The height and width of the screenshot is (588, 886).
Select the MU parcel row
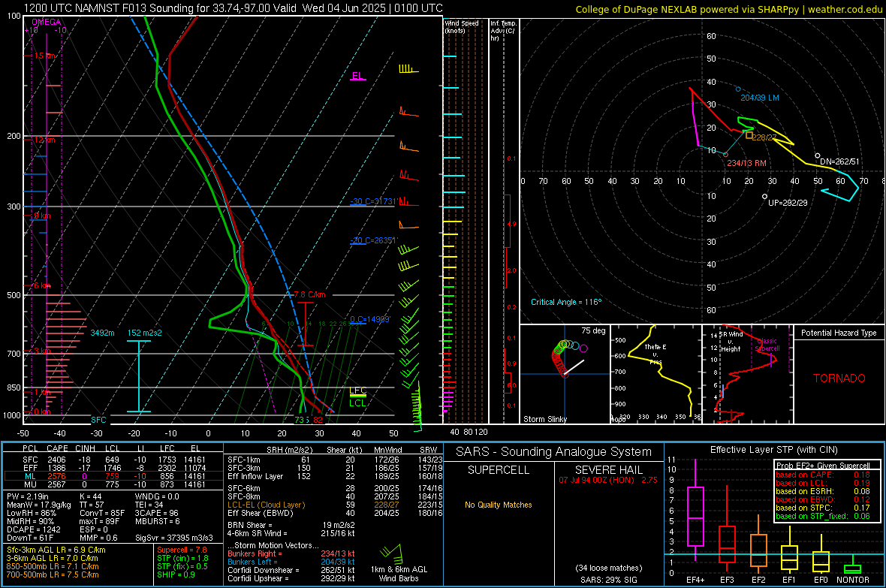click(x=113, y=484)
